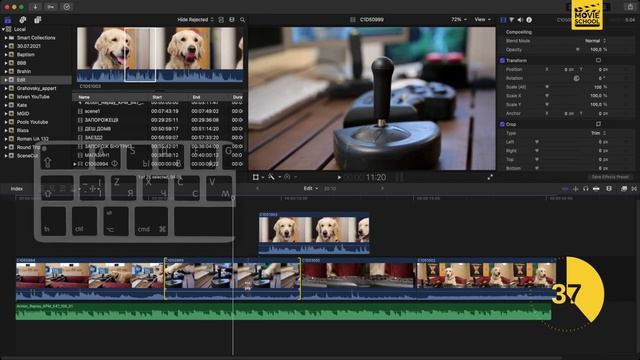Click Save Effects Preset button

[x=610, y=177]
